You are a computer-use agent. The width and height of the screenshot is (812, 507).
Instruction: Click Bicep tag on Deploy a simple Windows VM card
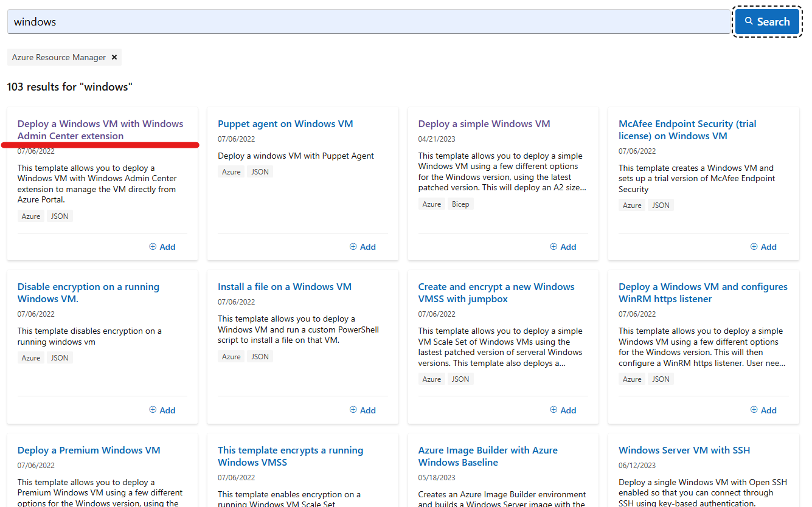(460, 204)
